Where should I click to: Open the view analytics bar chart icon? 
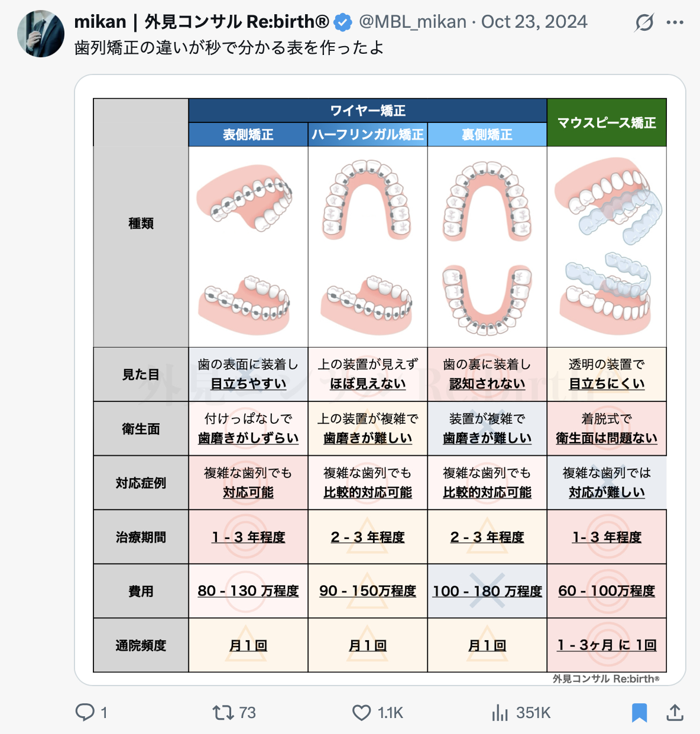click(x=500, y=713)
